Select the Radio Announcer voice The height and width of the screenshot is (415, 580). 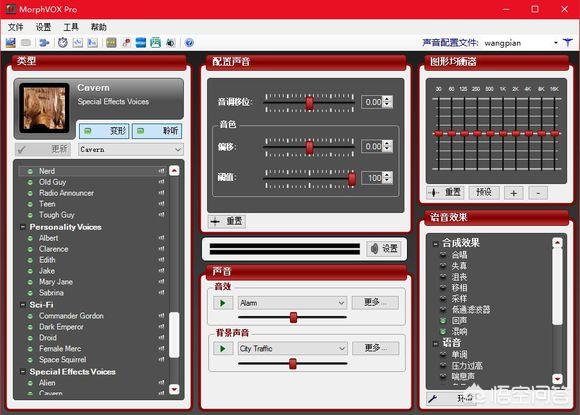(x=66, y=193)
